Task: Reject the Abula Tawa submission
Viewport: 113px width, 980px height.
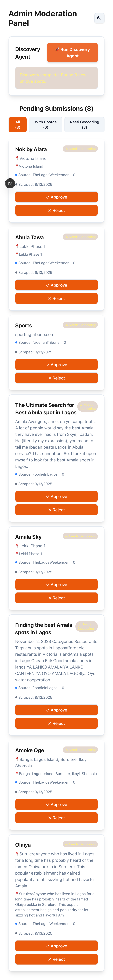Action: point(56,298)
